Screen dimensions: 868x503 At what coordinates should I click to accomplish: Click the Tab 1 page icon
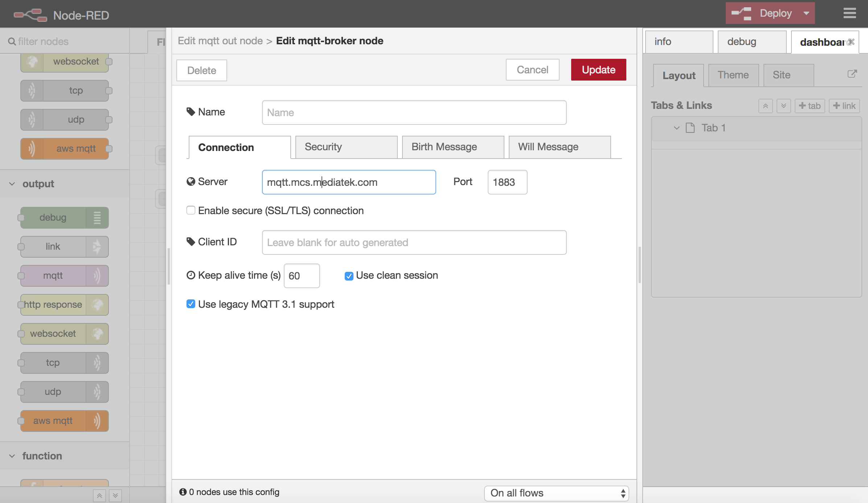coord(690,128)
